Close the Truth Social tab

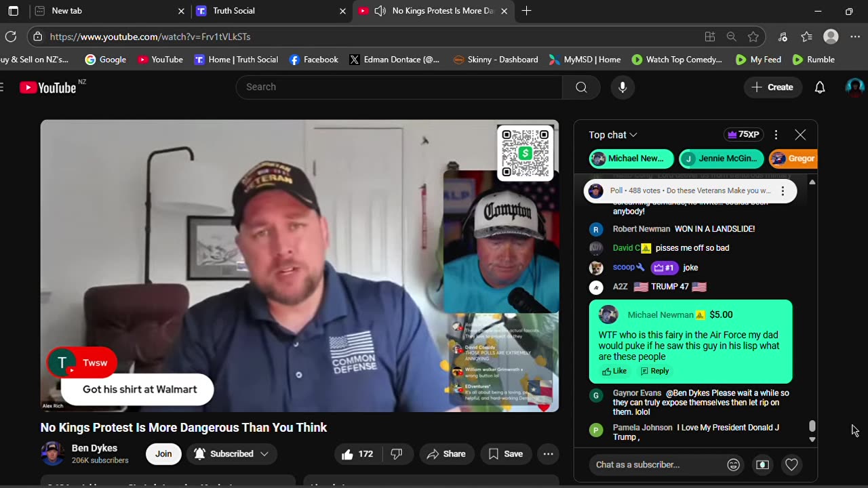[343, 11]
